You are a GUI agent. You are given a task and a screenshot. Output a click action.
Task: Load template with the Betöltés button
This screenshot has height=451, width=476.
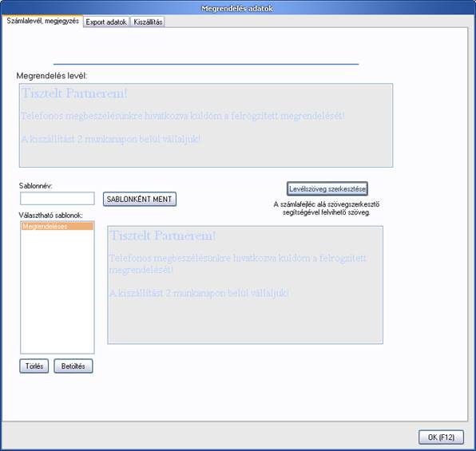73,366
